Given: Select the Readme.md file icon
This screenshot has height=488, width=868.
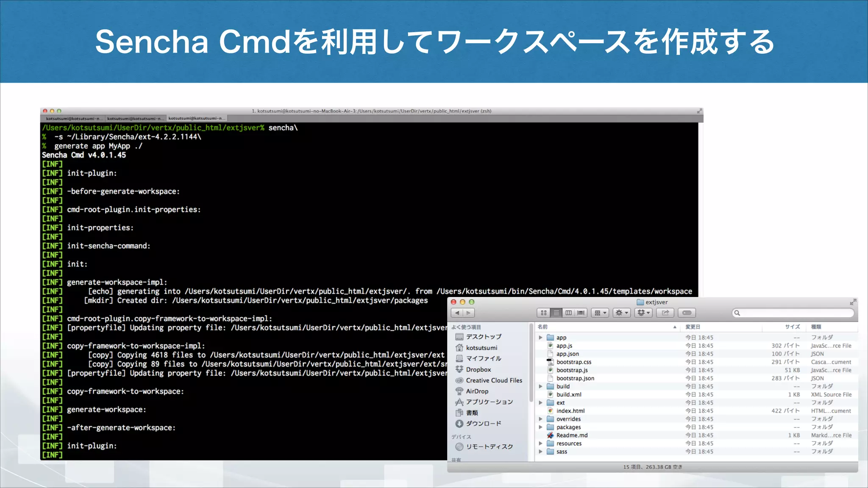Looking at the screenshot, I should [x=550, y=435].
